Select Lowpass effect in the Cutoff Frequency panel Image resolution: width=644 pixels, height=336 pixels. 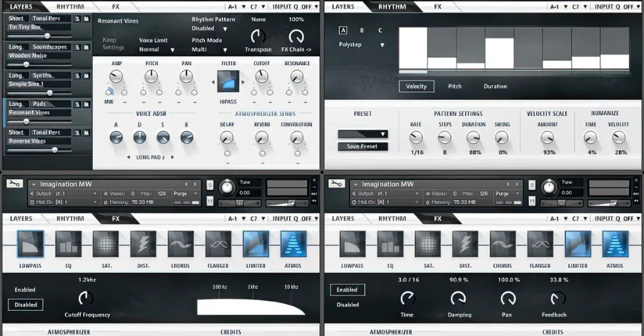coord(30,244)
